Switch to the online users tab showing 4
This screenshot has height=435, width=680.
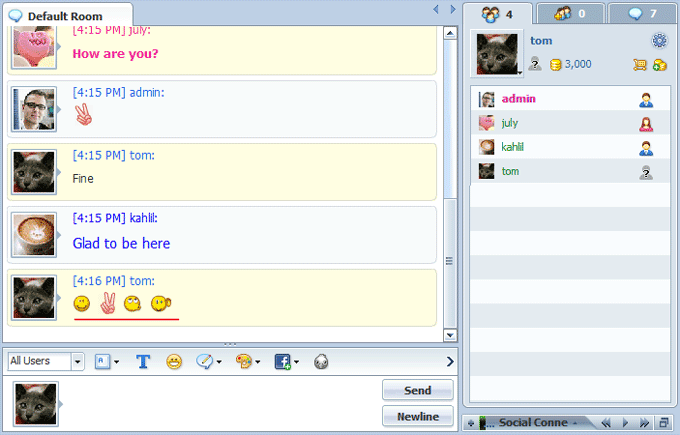coord(495,14)
